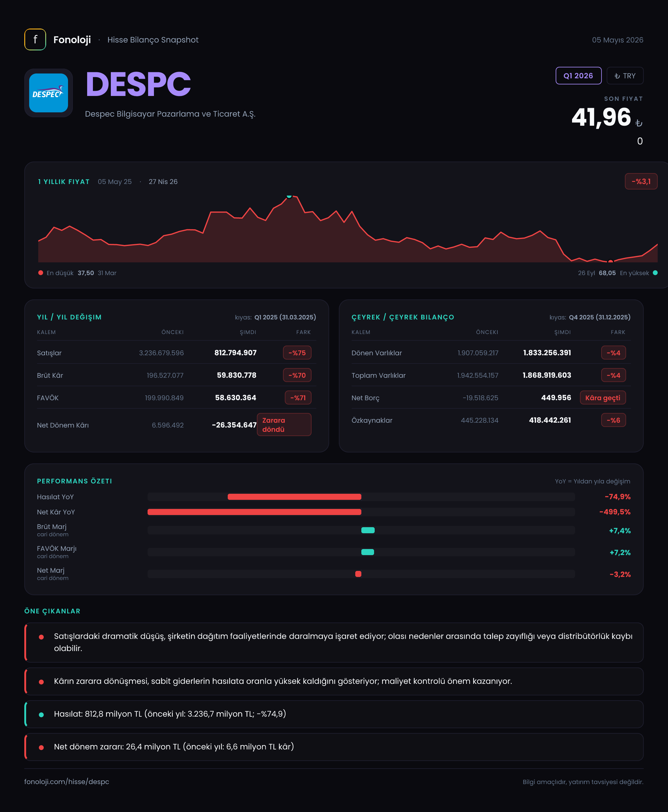This screenshot has width=668, height=812.
Task: Click the 'Hisse Bilanço Snapshot' subtitle
Action: point(153,40)
